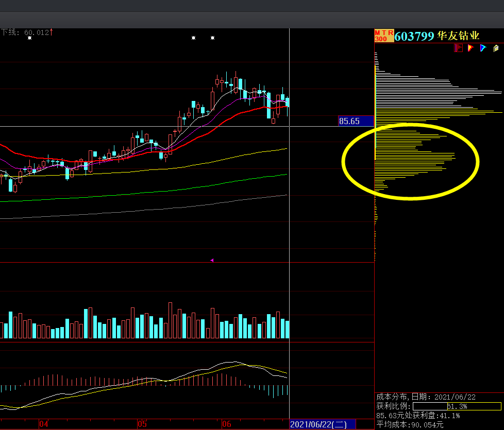This screenshot has width=504, height=430.
Task: Select the red-framed chip distribution bars icon
Action: 458,48
